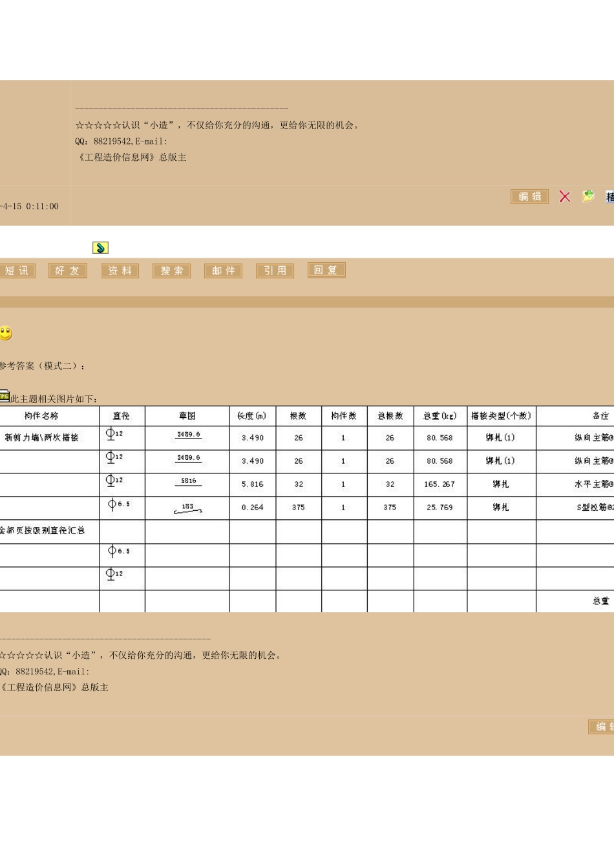Click the smiley face emoticon
Image resolution: width=614 pixels, height=868 pixels.
pos(6,333)
